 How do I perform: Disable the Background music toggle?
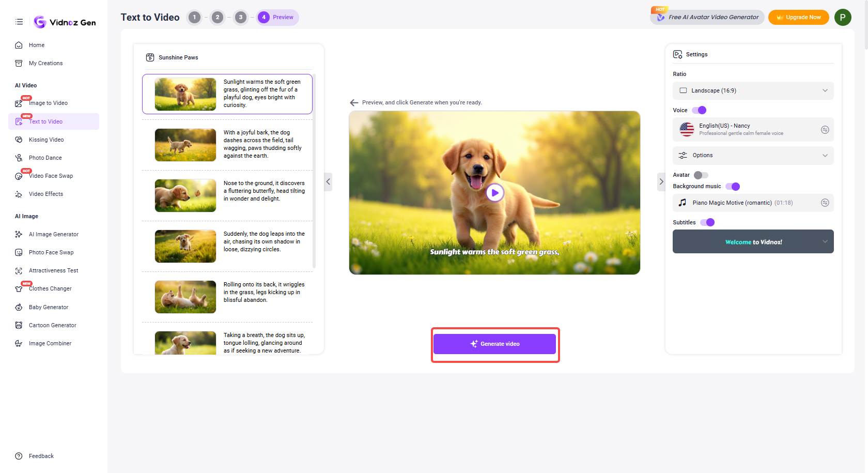click(733, 187)
